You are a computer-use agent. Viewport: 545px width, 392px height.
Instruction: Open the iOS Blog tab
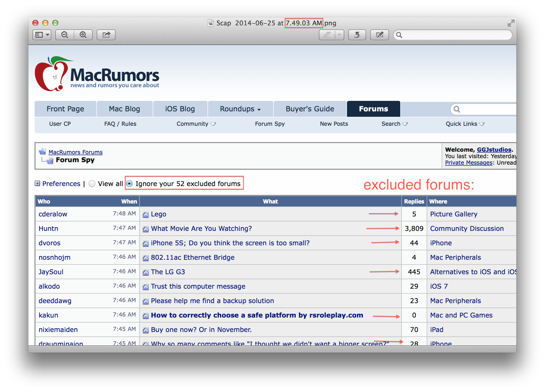180,109
